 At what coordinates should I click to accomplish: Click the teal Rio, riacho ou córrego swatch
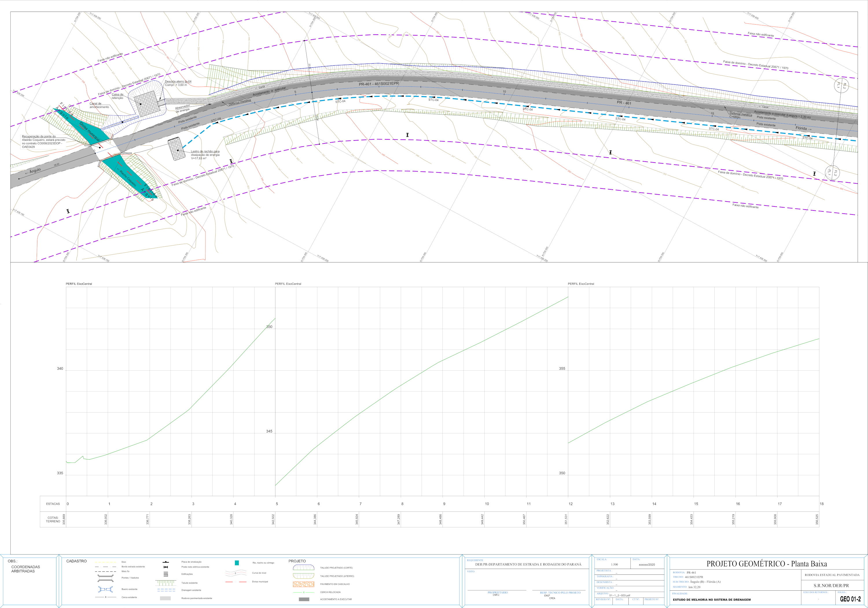pos(237,563)
